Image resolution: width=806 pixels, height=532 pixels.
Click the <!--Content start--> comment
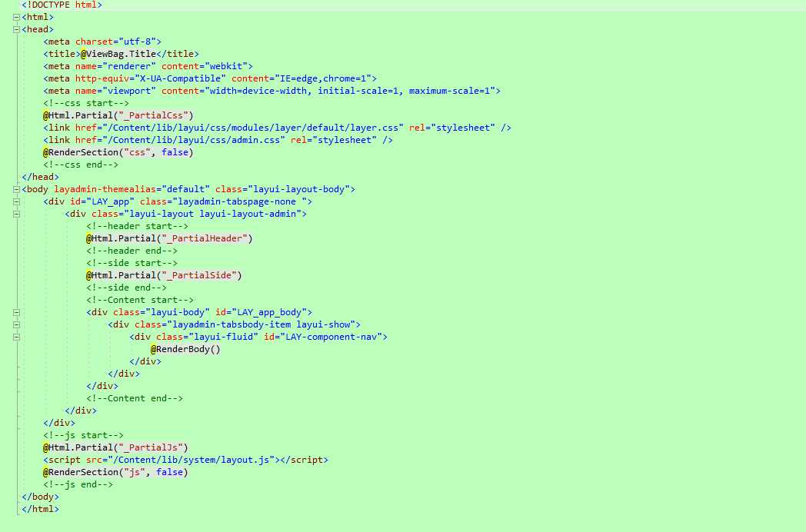pos(140,300)
